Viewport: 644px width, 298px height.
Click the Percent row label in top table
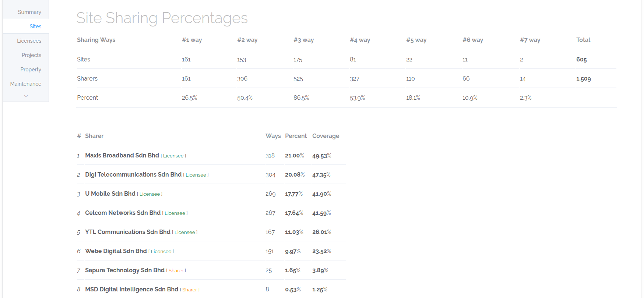coord(87,97)
